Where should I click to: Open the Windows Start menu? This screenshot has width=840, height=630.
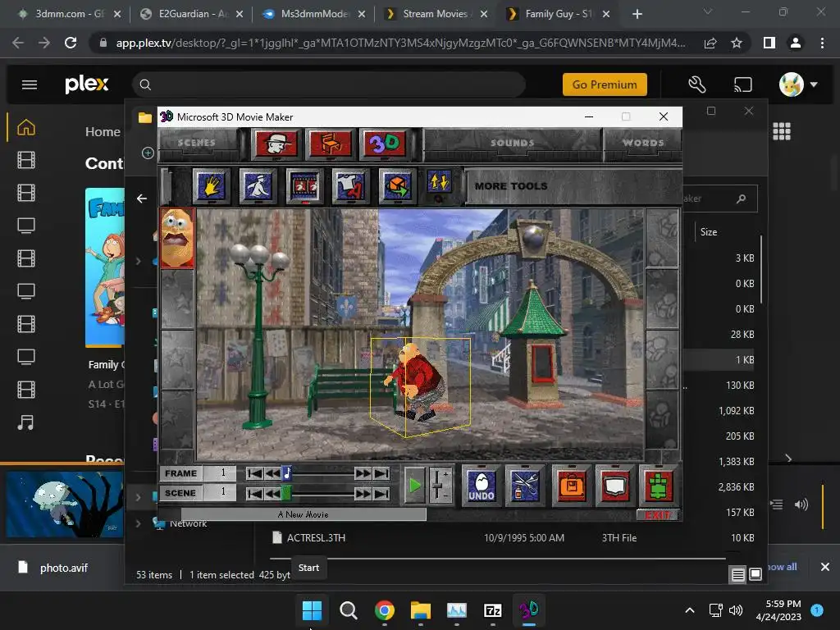(312, 610)
